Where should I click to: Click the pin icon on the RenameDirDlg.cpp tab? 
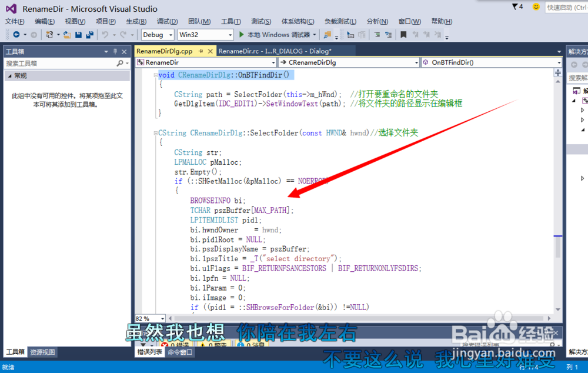[201, 51]
